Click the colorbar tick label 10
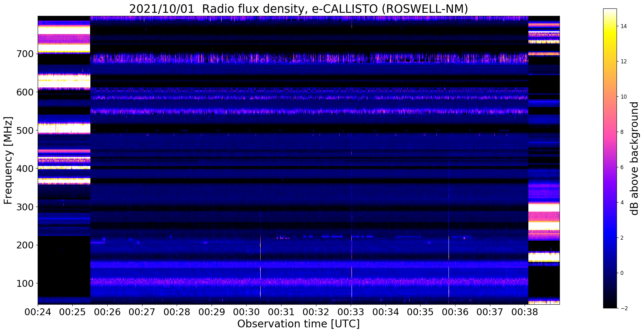The image size is (644, 333). tap(624, 97)
